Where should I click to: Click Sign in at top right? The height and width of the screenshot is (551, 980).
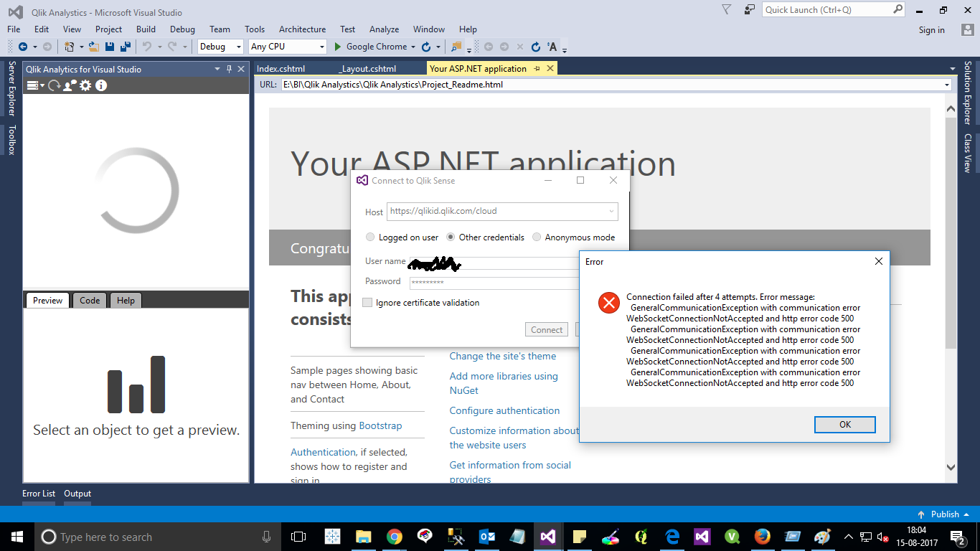[932, 30]
